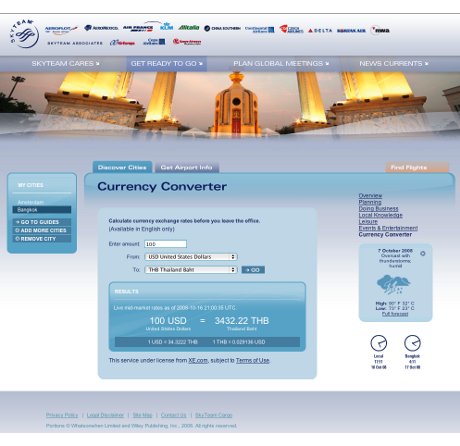This screenshot has width=460, height=446.
Task: Select Bangkok in My Cities list
Action: point(42,210)
